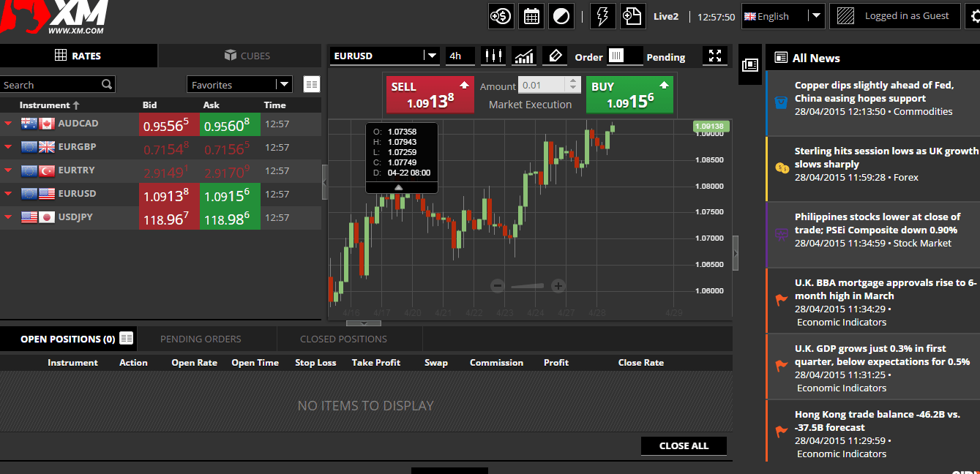Open the chart indicators icon
980x474 pixels.
point(523,56)
